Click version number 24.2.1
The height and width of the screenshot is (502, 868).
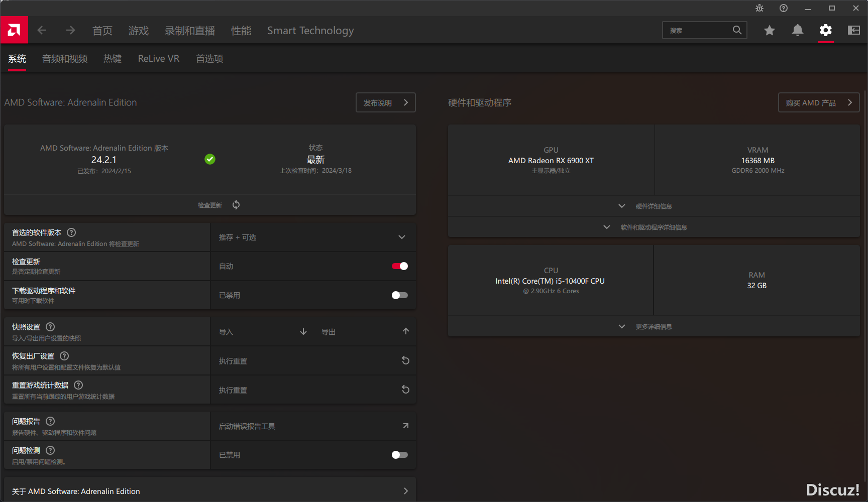[x=104, y=160]
